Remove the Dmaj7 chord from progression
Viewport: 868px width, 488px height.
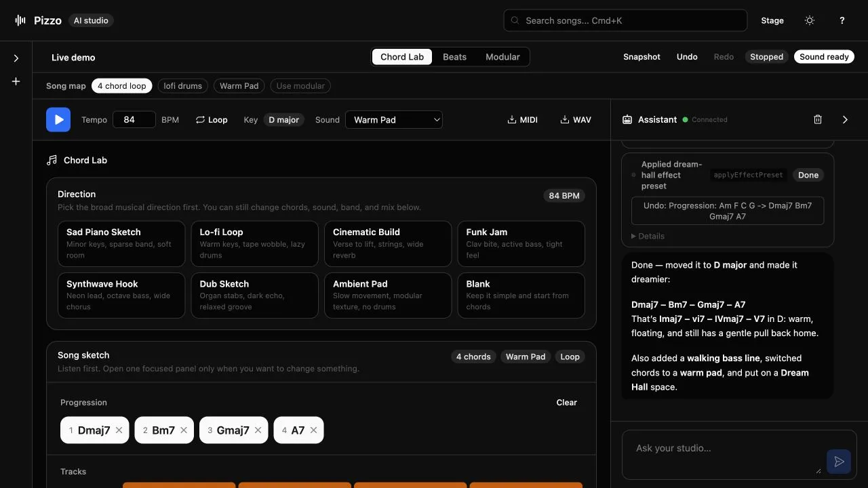(119, 430)
